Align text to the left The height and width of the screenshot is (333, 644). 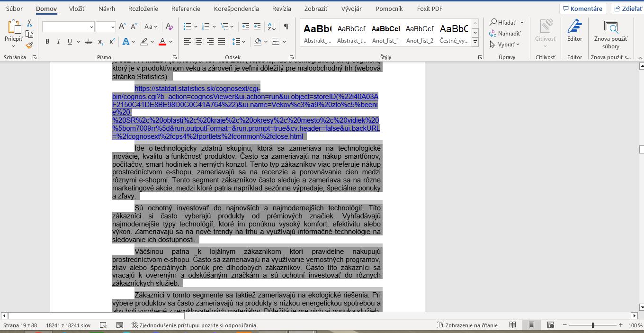point(188,42)
